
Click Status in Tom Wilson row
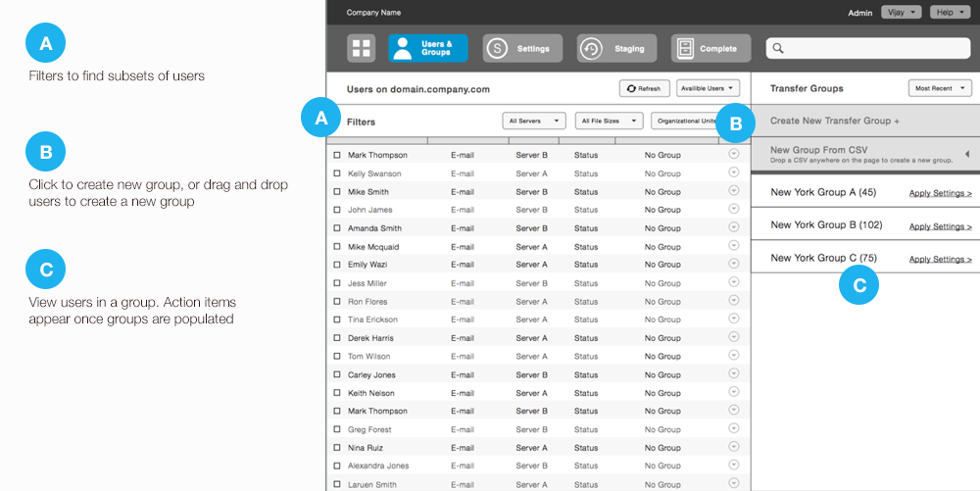(x=586, y=356)
